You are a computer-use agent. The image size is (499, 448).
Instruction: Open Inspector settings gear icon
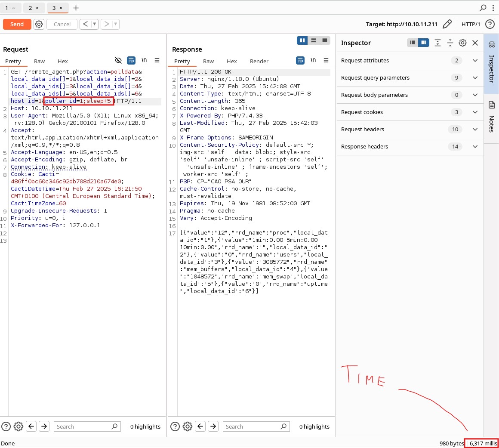tap(462, 43)
